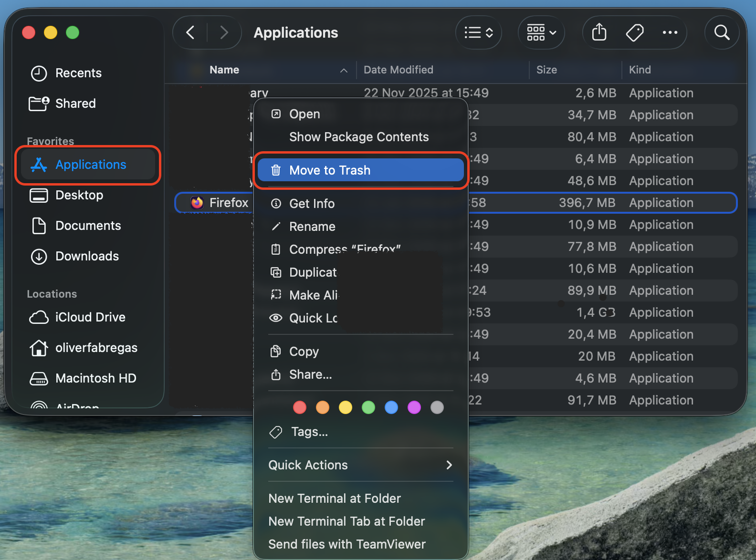The width and height of the screenshot is (756, 560).
Task: Choose Duplicate in context menu
Action: [360, 272]
